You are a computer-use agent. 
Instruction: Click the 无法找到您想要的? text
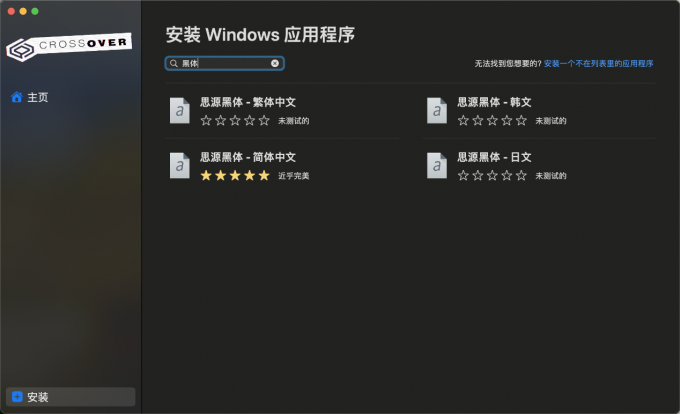tap(508, 64)
